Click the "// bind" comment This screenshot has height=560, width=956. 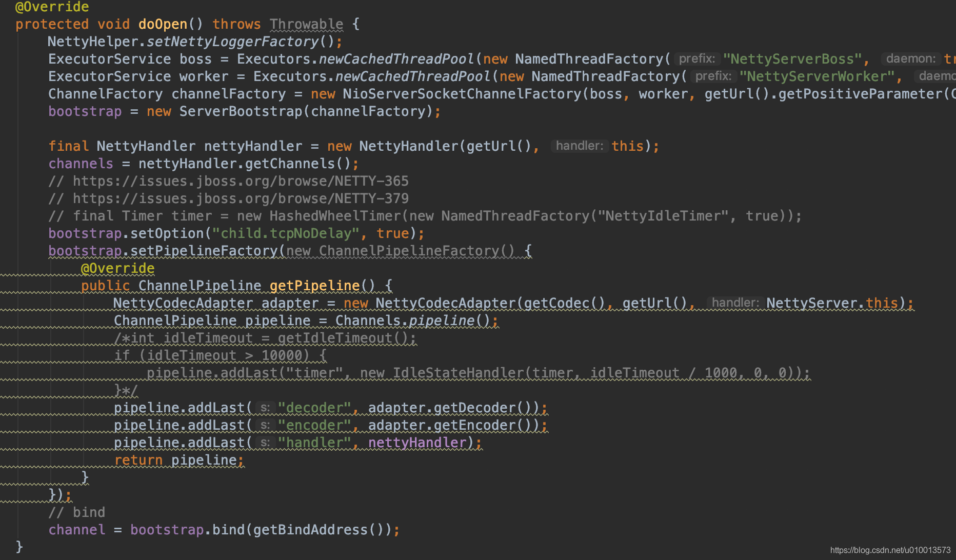(77, 512)
